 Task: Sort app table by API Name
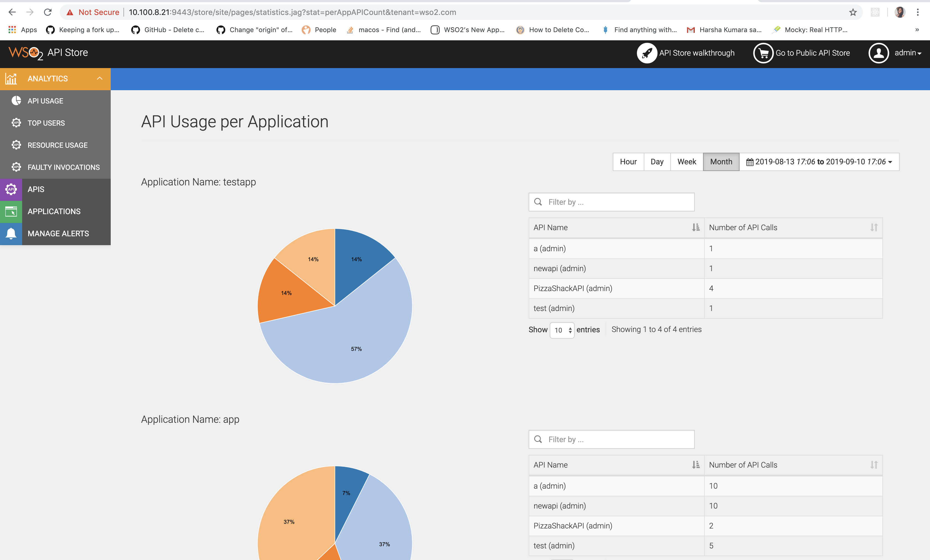click(x=616, y=465)
